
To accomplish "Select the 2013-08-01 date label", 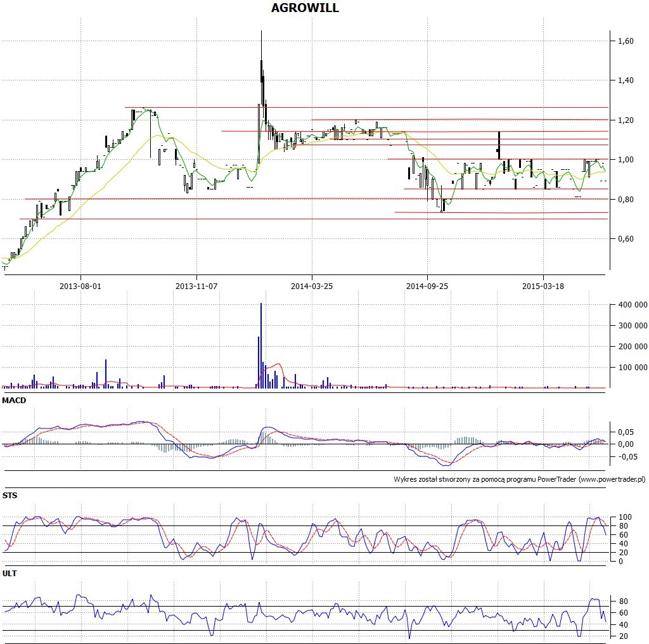I will (80, 286).
